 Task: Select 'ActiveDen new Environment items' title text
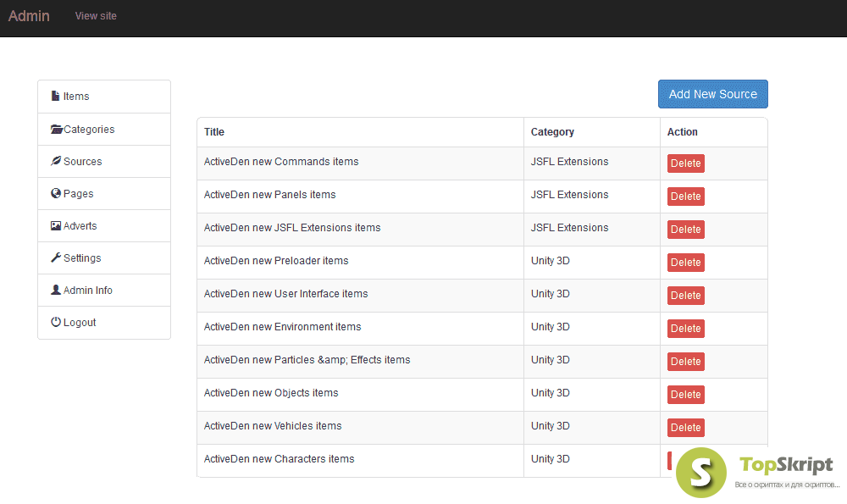pyautogui.click(x=283, y=327)
